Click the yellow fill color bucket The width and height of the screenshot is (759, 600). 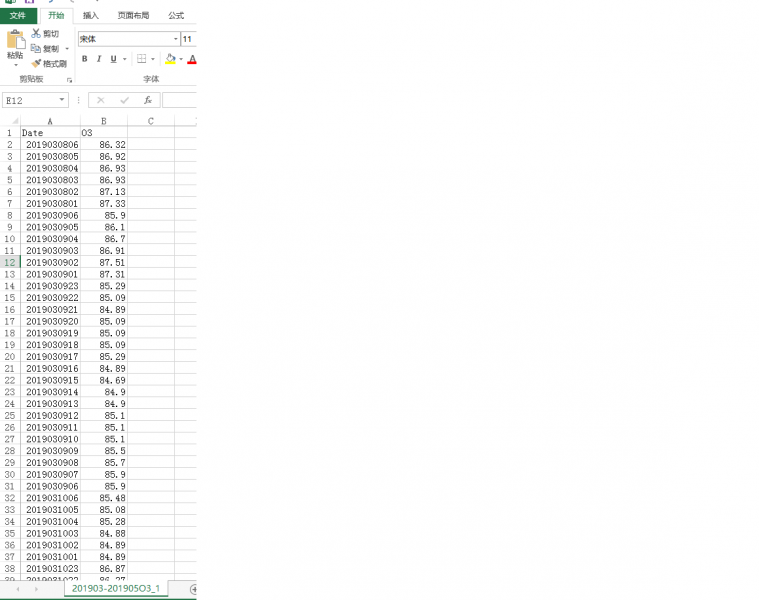170,59
